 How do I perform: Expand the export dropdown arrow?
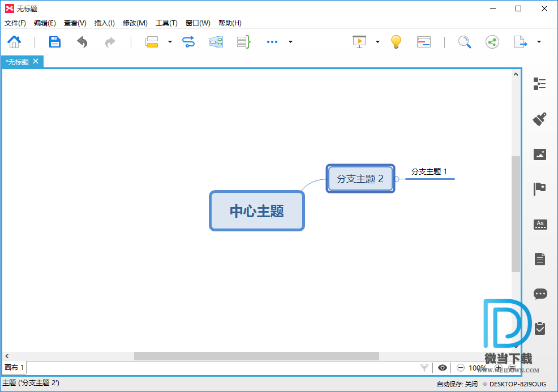pyautogui.click(x=539, y=42)
